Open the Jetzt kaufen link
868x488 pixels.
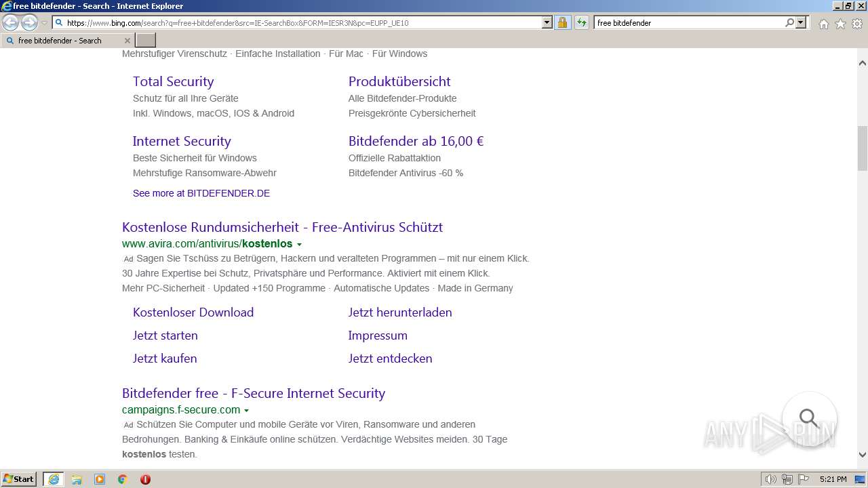(x=165, y=359)
